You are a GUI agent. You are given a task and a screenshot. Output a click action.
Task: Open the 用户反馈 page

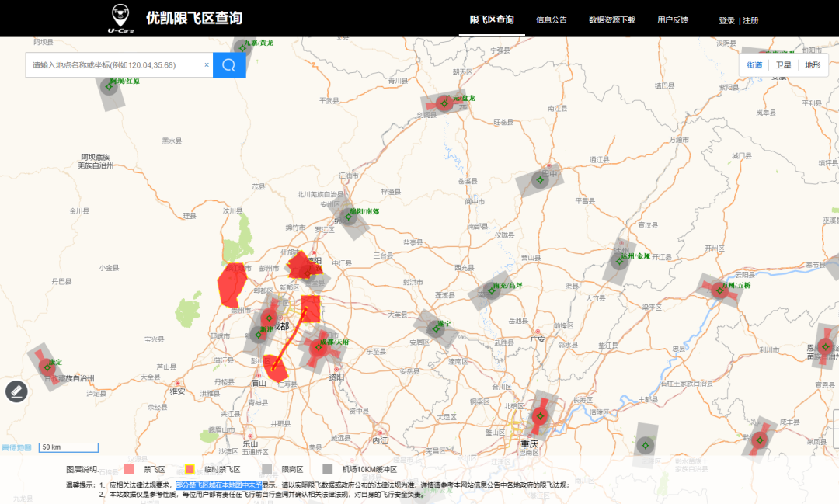pos(673,20)
